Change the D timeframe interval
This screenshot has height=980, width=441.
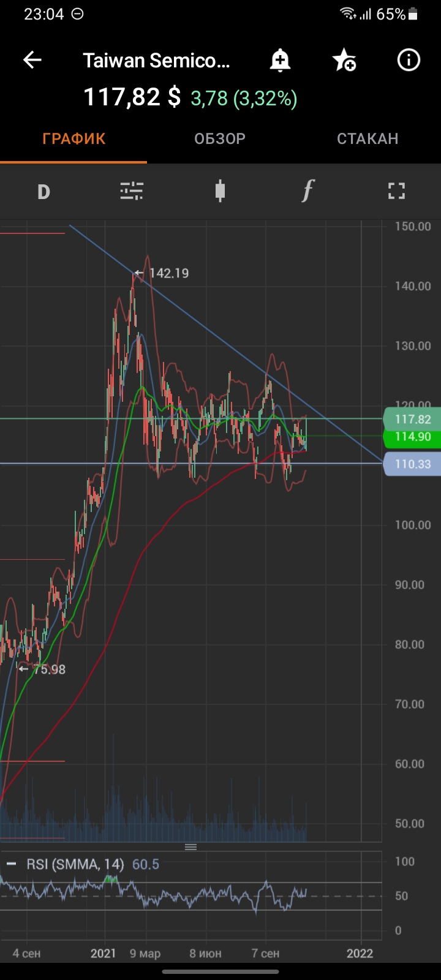(x=43, y=192)
